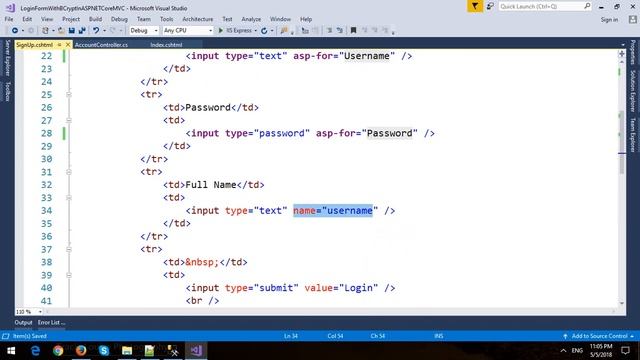Click the browser Refresh icon in toolbar
Image resolution: width=640 pixels, height=360 pixels.
click(264, 31)
